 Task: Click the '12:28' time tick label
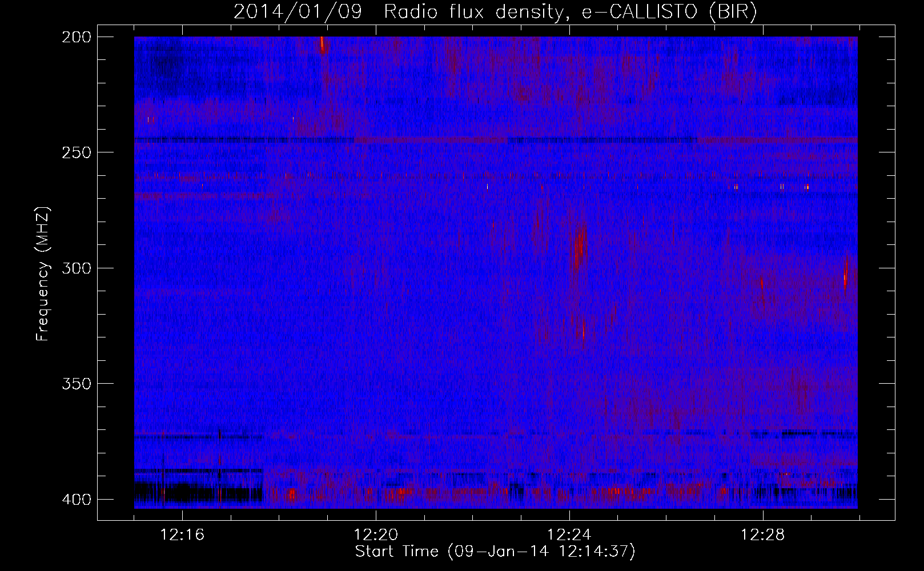pos(763,535)
